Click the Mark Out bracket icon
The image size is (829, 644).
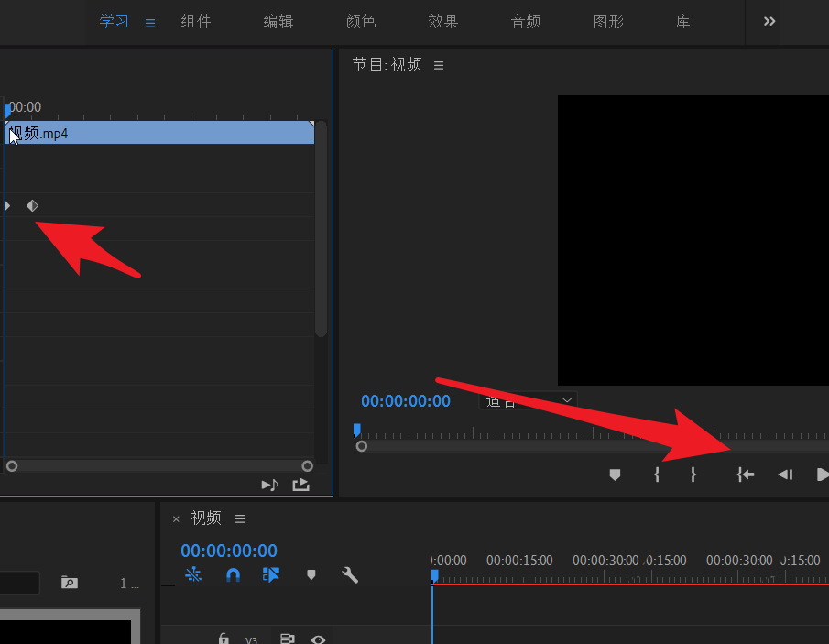(x=693, y=475)
